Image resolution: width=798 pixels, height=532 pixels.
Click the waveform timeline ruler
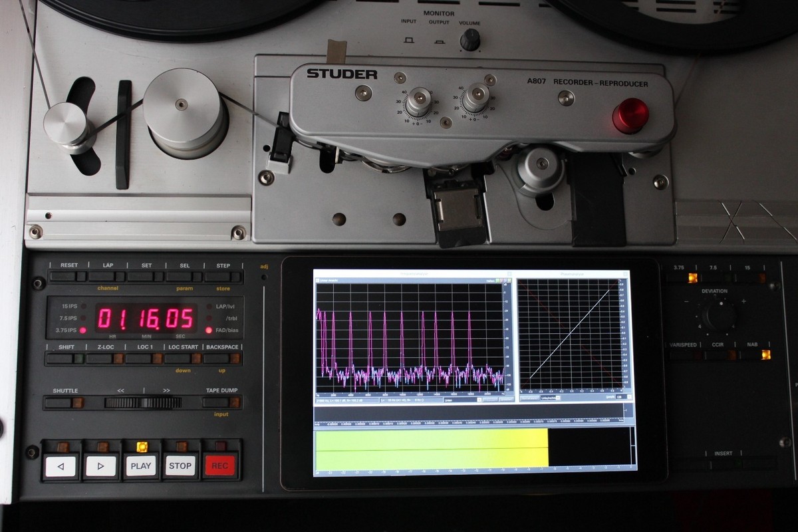click(x=469, y=421)
